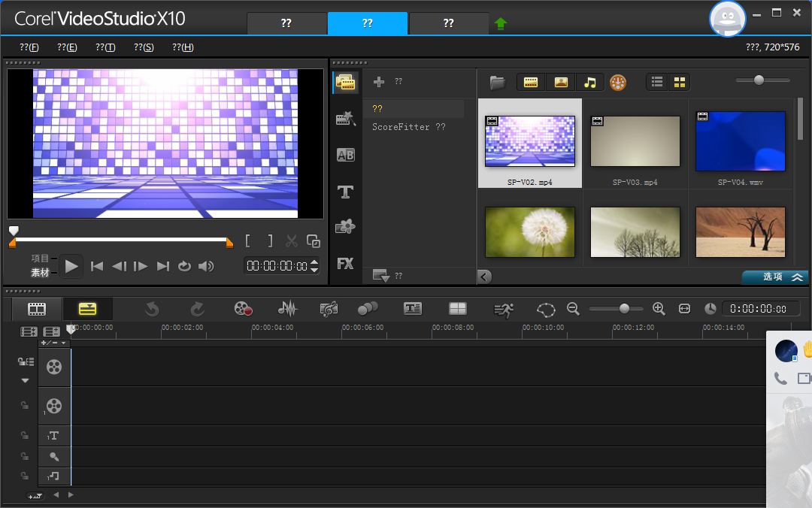Switch library to list view
The image size is (812, 508).
[x=657, y=83]
